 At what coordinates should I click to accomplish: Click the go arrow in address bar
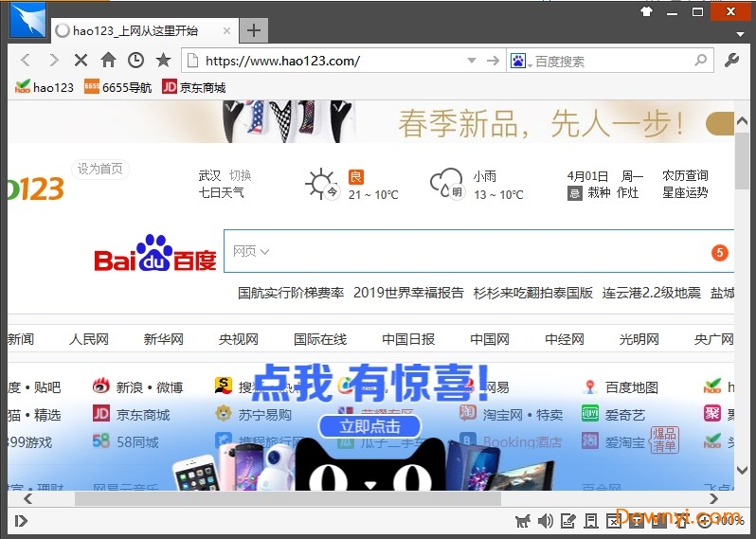pos(493,61)
